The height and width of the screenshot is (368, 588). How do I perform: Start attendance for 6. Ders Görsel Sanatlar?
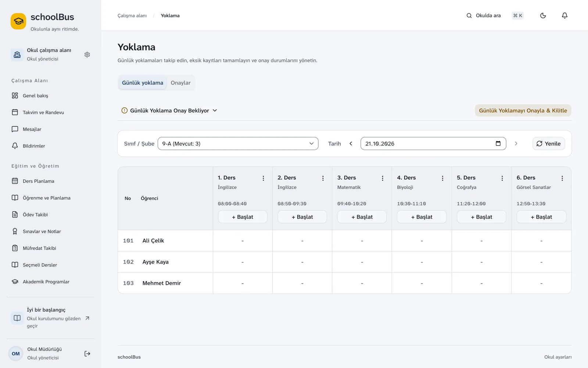(541, 217)
